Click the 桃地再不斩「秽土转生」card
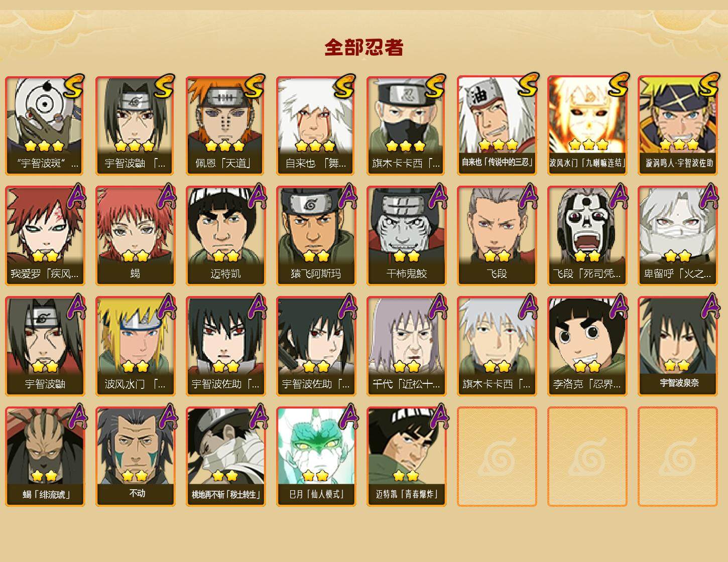728x562 pixels. [225, 457]
